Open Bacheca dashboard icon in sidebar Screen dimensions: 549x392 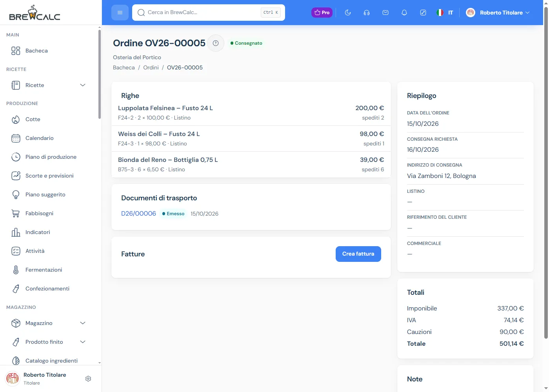click(16, 51)
